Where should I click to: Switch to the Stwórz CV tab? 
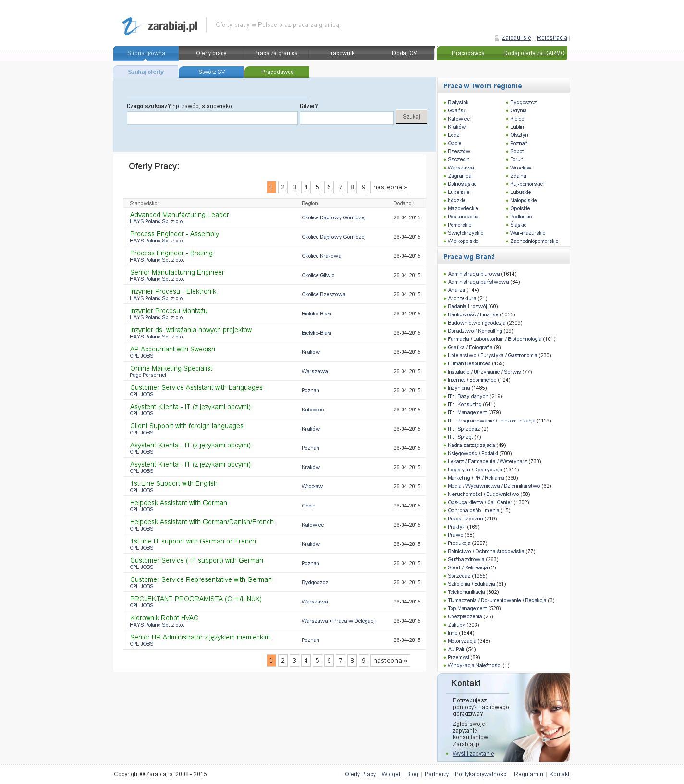(211, 72)
